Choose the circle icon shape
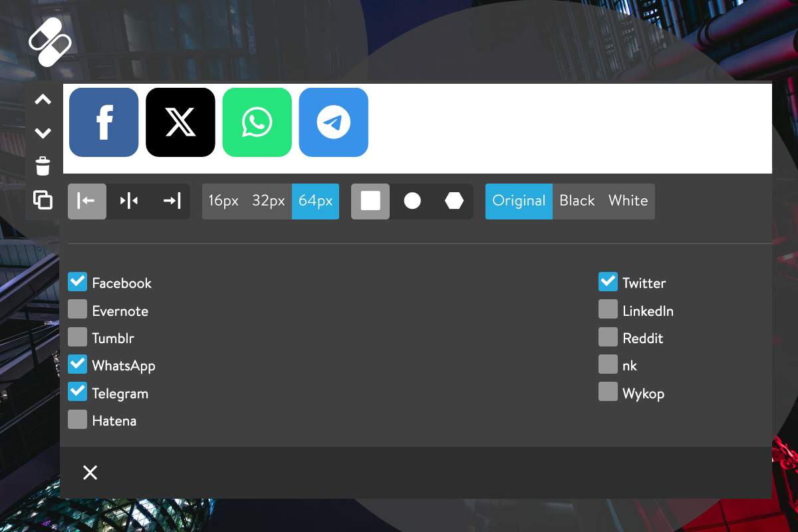The height and width of the screenshot is (532, 798). tap(412, 201)
